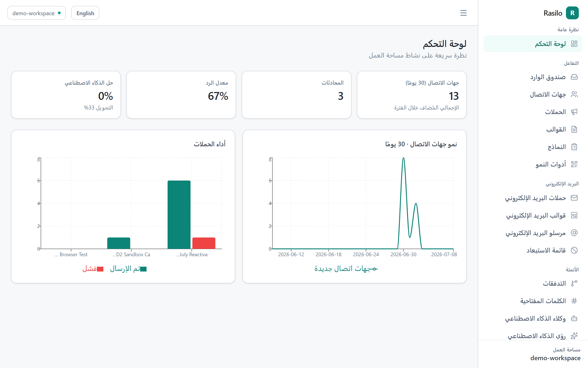Click the 2026-06-30 axis label
Image resolution: width=588 pixels, height=368 pixels.
403,255
